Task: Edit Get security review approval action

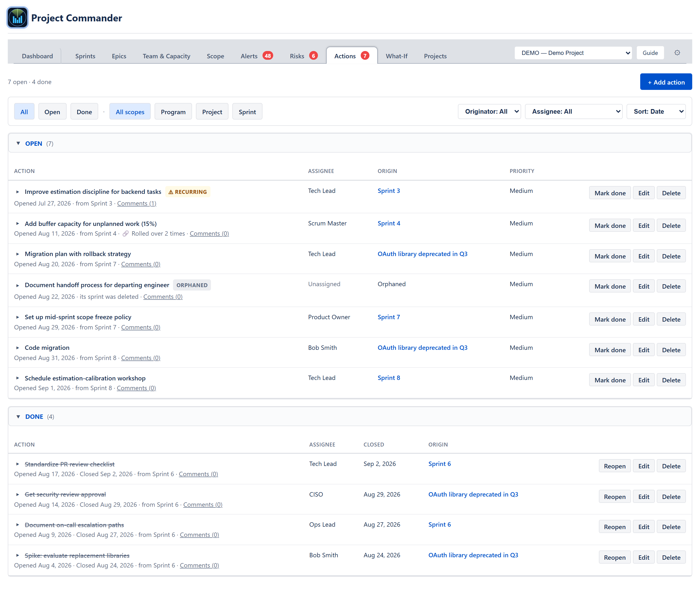Action: pos(644,497)
